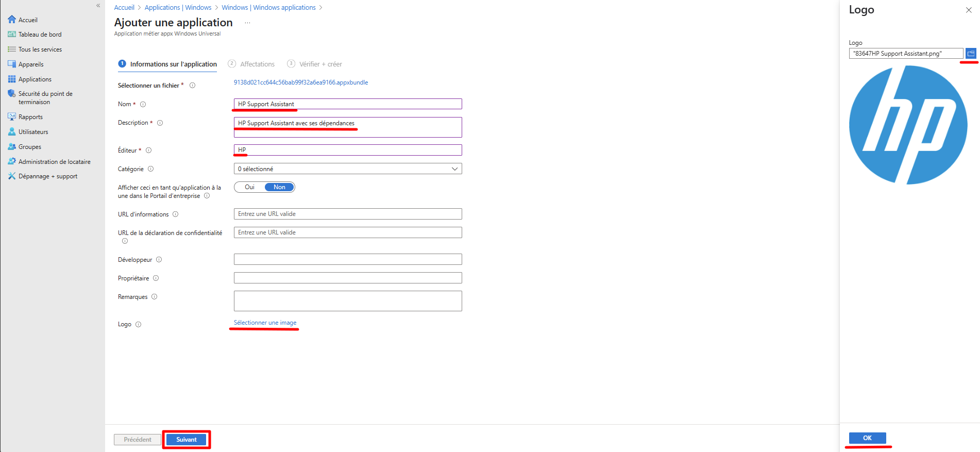Go to the Affectations step tab

tap(251, 64)
